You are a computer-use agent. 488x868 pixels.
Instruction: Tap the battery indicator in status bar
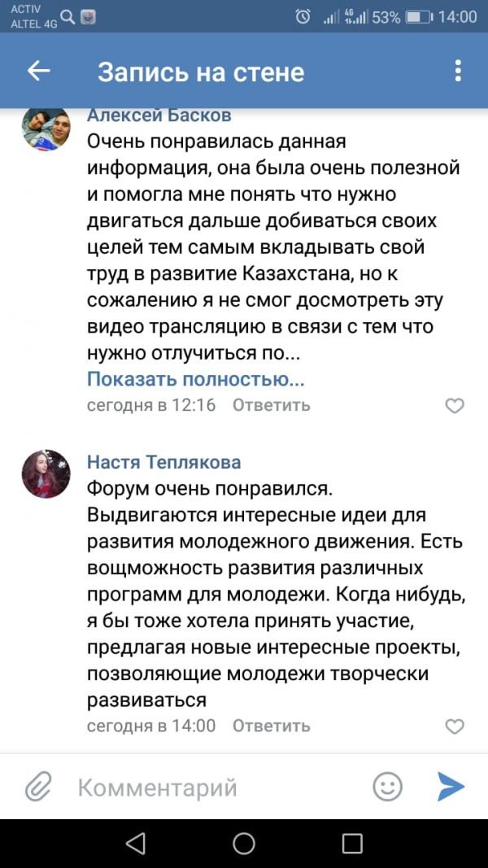point(418,16)
